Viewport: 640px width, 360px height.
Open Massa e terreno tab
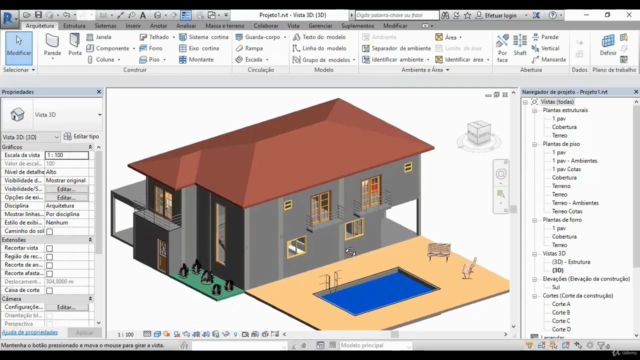(225, 26)
